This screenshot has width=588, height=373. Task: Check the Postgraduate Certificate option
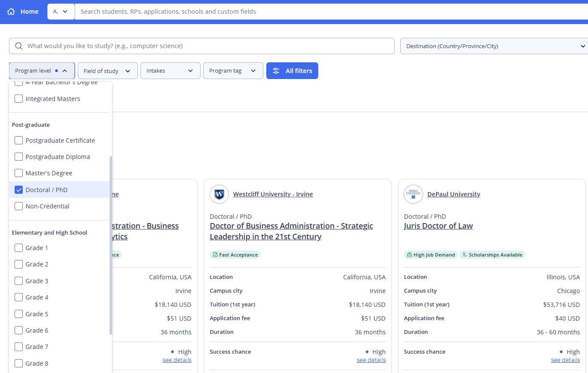pos(19,141)
